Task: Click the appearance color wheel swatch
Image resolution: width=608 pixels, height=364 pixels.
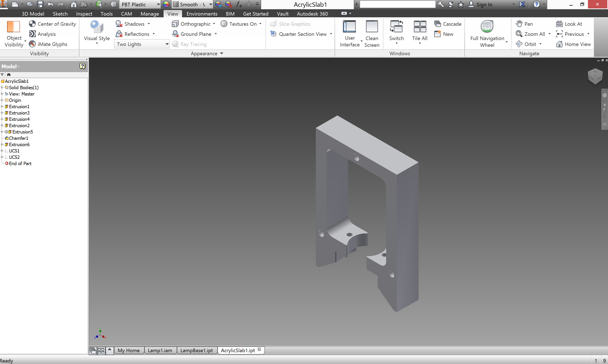Action: pos(166,4)
